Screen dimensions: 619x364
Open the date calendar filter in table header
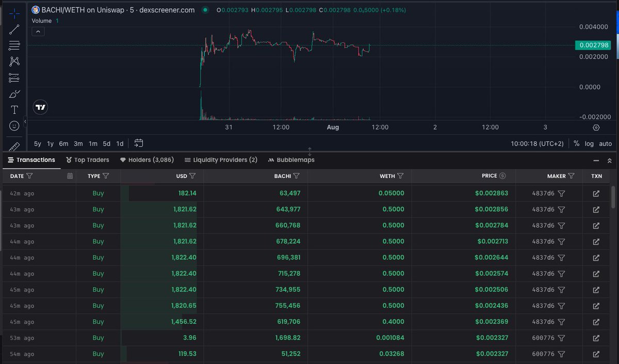(70, 176)
